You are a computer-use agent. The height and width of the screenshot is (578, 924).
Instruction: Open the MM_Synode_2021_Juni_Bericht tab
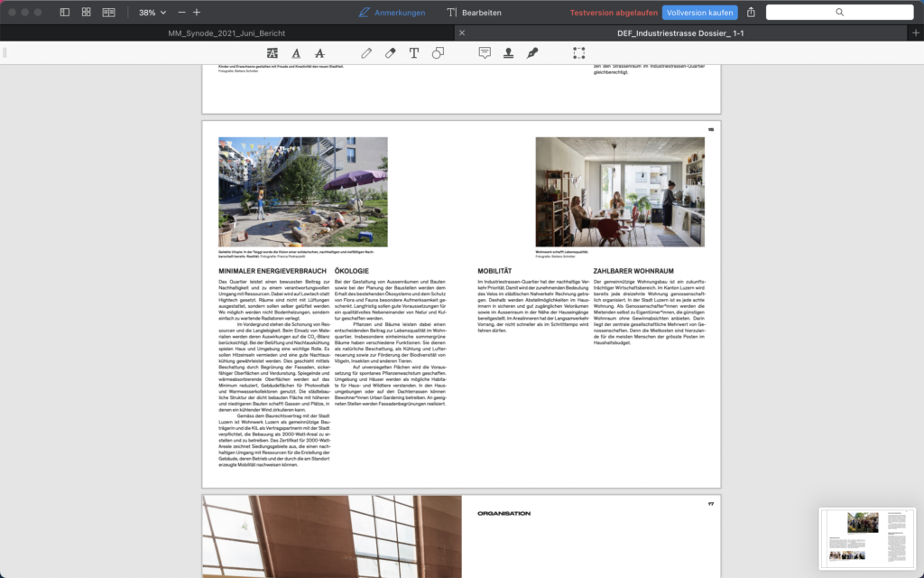pos(226,33)
